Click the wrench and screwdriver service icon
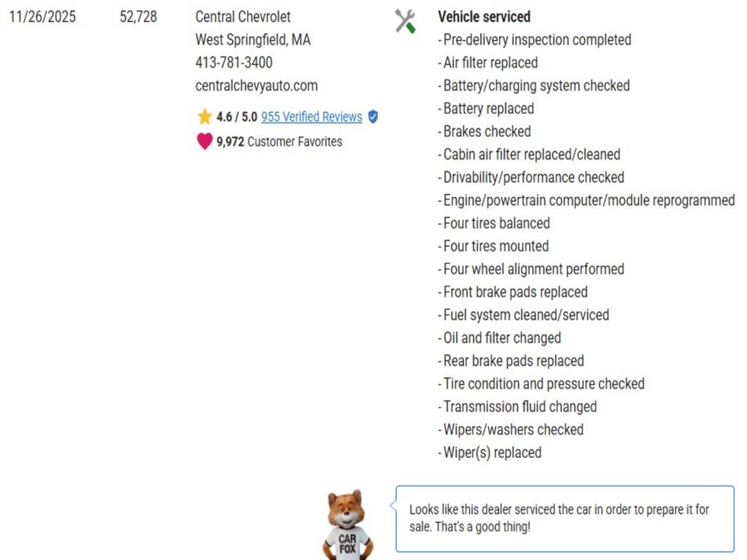Viewport: 747px width, 560px height. (405, 21)
